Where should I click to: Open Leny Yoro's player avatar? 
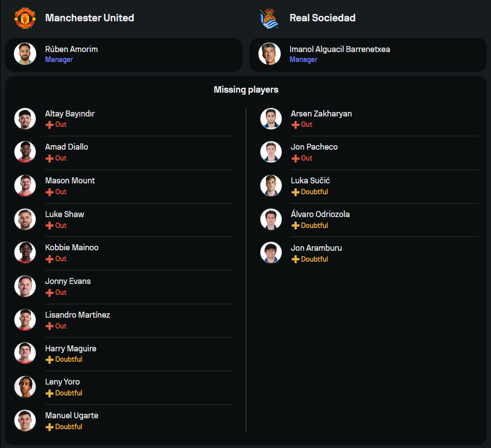[25, 387]
